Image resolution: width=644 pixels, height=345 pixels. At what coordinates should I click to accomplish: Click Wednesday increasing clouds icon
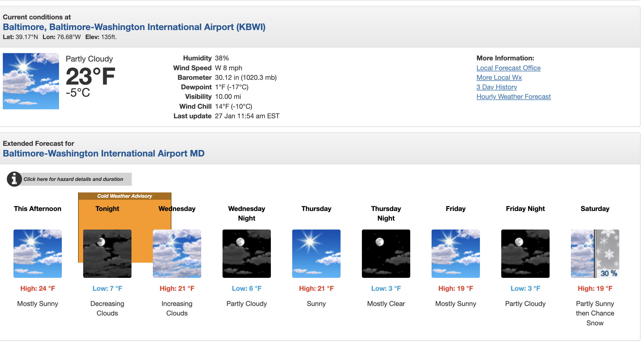177,254
